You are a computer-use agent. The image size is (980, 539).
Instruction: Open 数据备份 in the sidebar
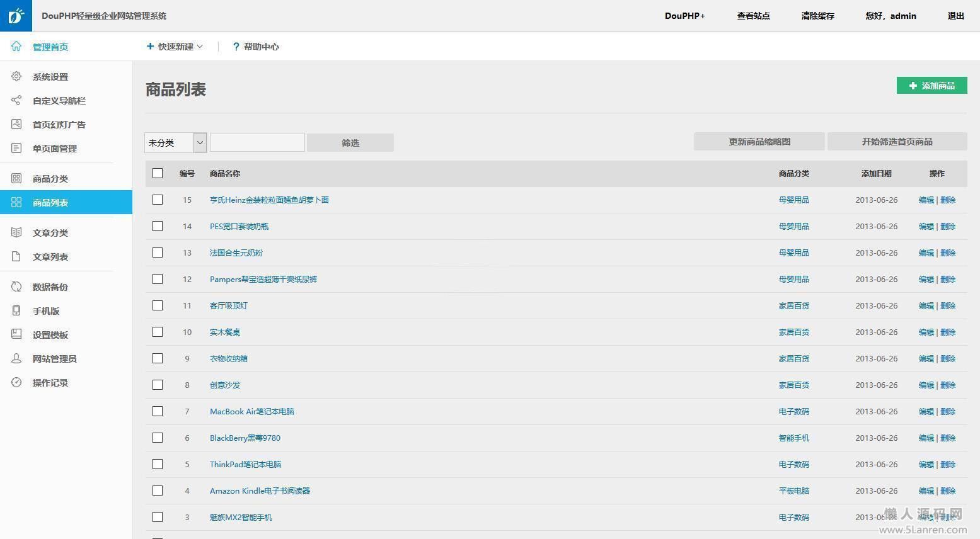[x=50, y=287]
